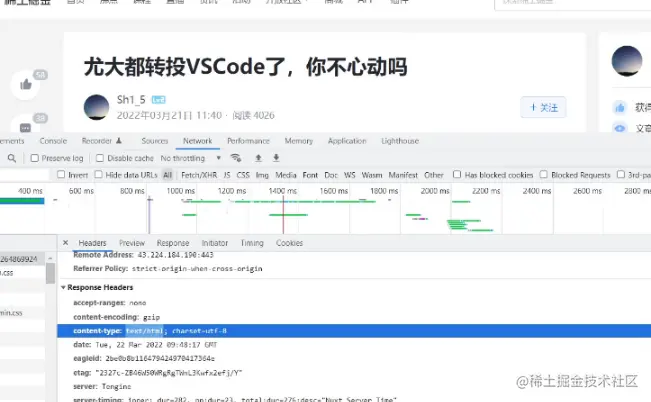Filter requests by Manifest

pyautogui.click(x=403, y=175)
